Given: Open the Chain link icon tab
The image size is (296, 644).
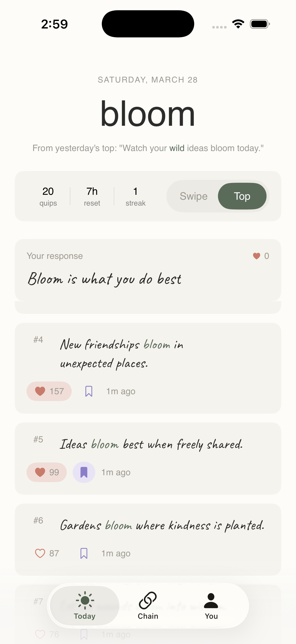Looking at the screenshot, I should 148,605.
